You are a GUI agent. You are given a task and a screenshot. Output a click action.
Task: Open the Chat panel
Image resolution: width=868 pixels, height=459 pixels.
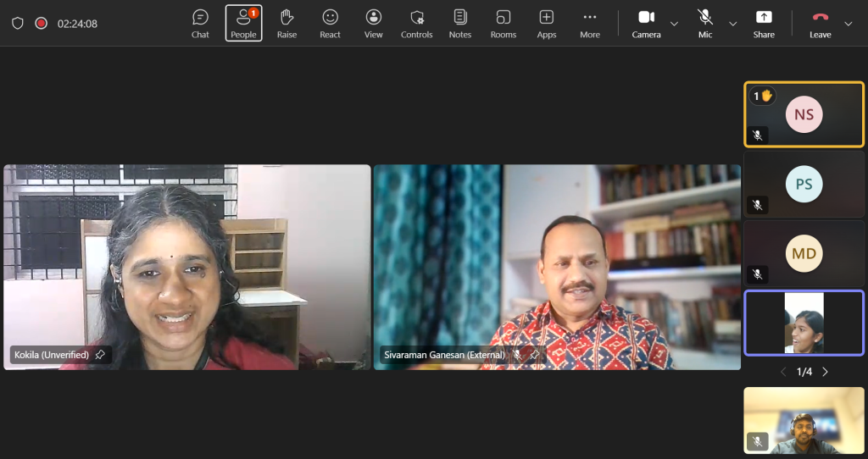[x=200, y=24]
